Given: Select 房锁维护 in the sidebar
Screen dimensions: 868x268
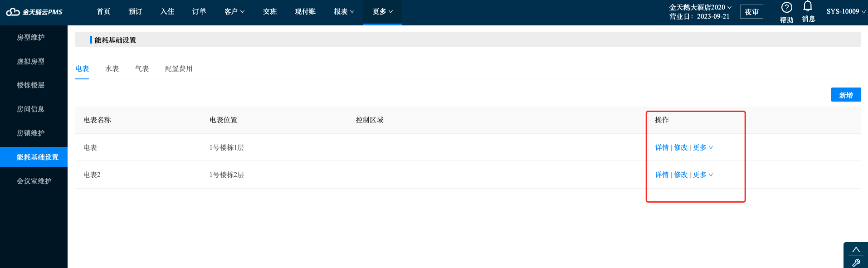Looking at the screenshot, I should click(x=31, y=133).
